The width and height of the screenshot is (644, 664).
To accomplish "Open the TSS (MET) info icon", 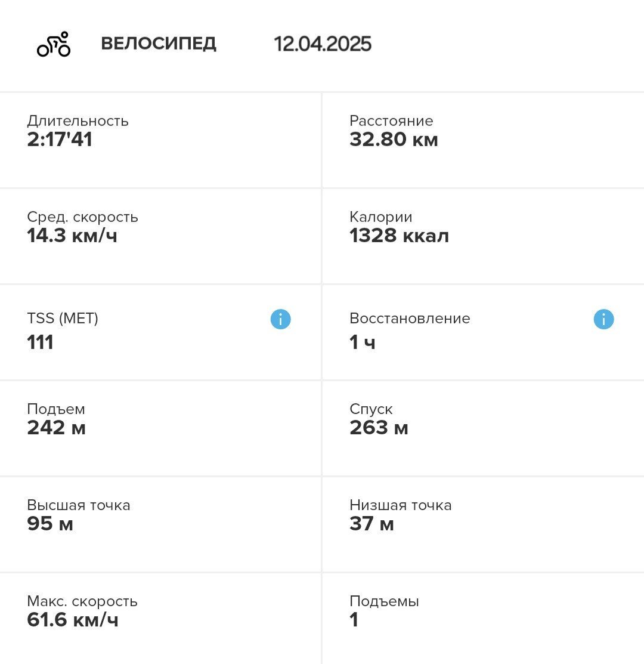I will pyautogui.click(x=280, y=319).
